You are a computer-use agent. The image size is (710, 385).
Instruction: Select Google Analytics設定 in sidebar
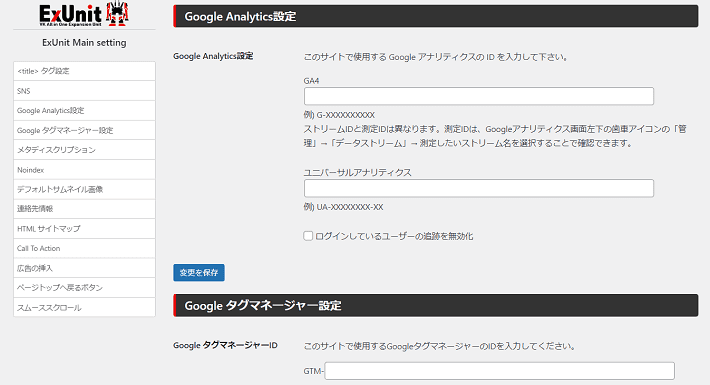(x=84, y=111)
